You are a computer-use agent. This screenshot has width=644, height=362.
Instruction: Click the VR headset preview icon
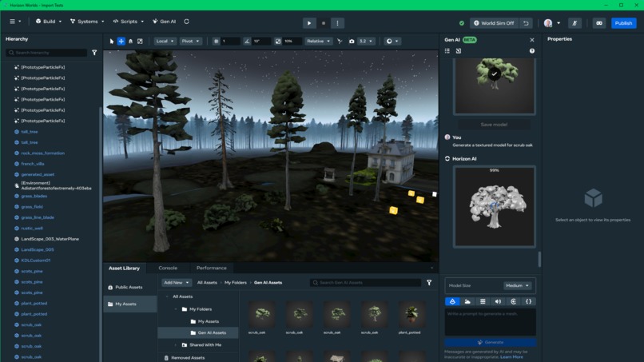coord(599,23)
